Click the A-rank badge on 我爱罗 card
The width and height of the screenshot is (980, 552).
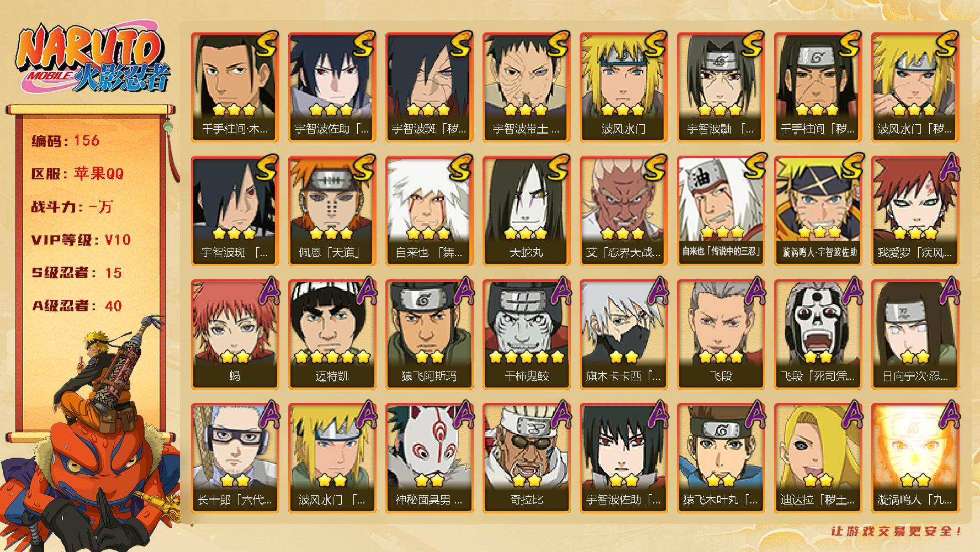(947, 168)
